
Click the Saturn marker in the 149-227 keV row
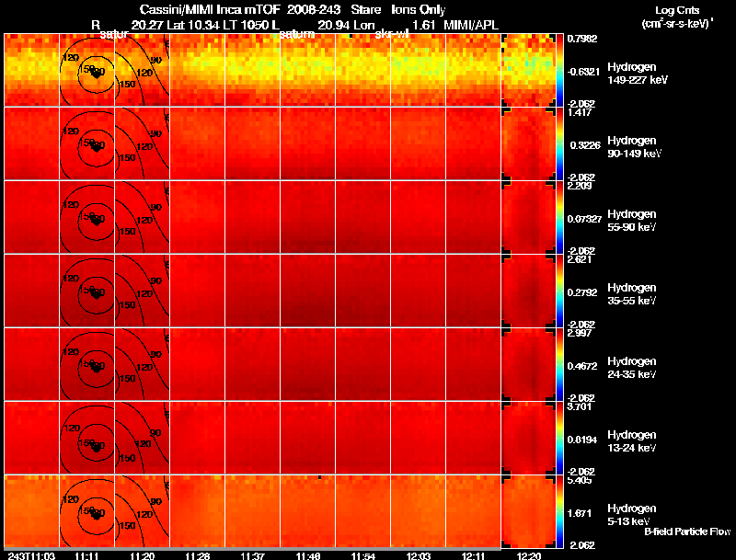pyautogui.click(x=97, y=74)
